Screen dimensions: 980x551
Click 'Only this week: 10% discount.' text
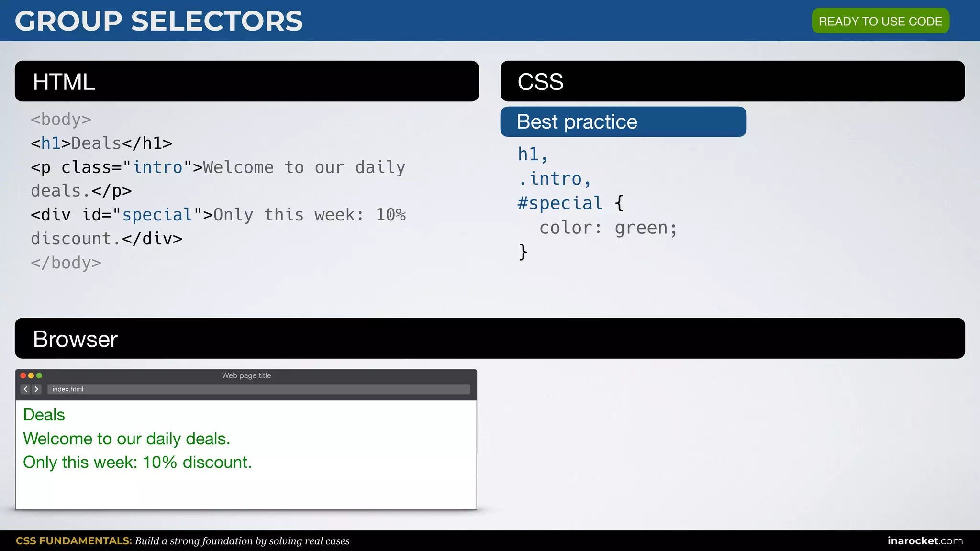(137, 462)
